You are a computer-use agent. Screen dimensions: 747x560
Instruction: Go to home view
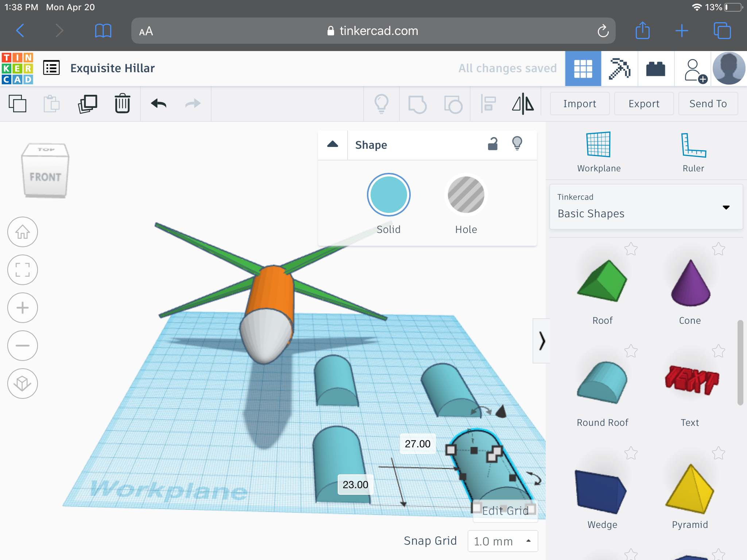(23, 232)
